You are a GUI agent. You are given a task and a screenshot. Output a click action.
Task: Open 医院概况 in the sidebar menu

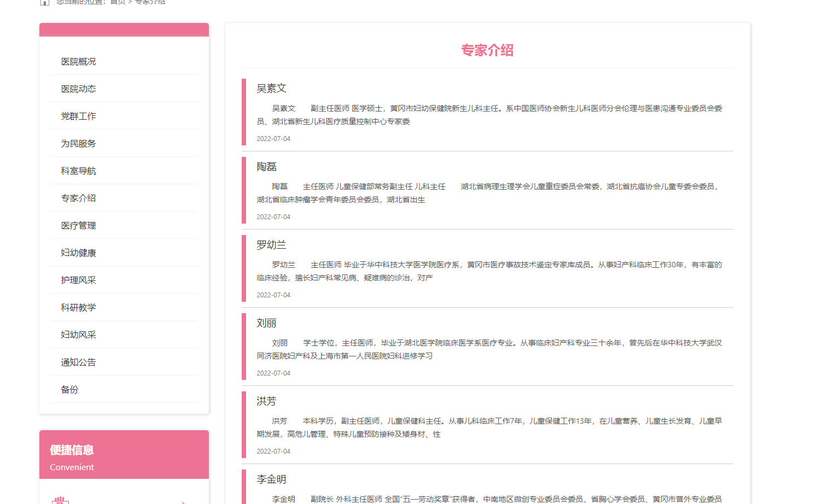point(78,62)
